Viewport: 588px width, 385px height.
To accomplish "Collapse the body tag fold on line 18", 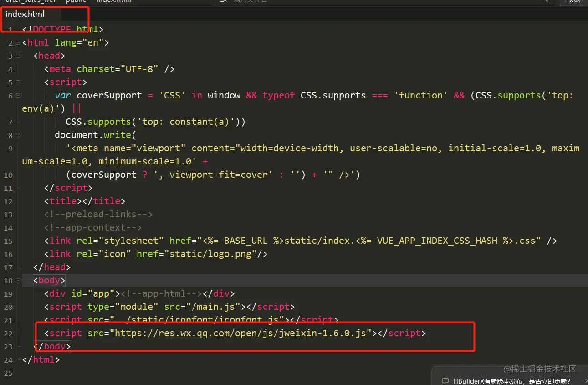I will tap(18, 281).
